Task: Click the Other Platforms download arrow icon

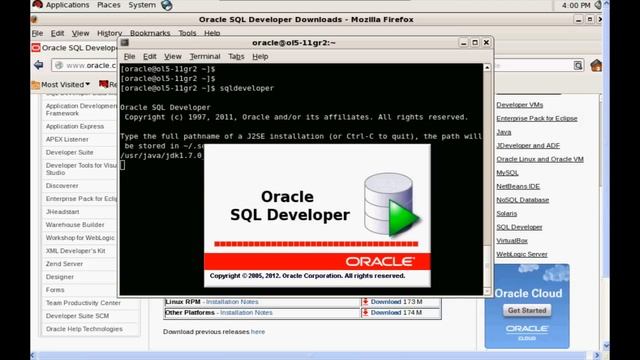Action: click(x=365, y=312)
